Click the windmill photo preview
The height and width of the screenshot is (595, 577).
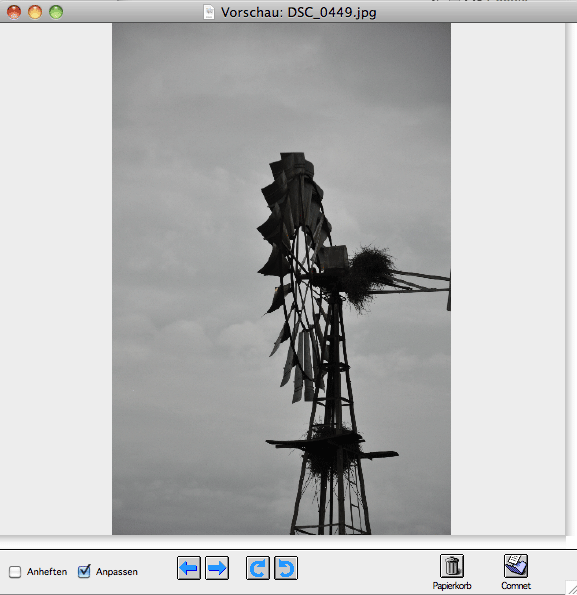[x=281, y=279]
